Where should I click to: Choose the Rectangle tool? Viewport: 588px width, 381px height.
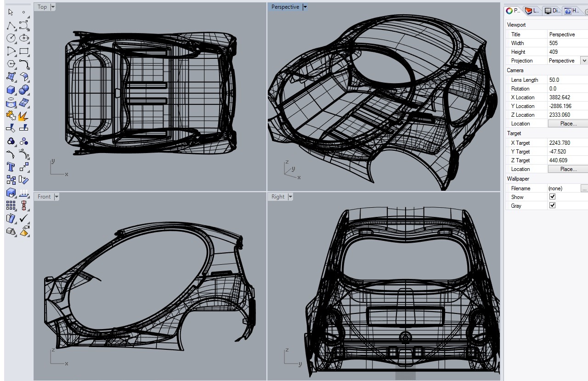pyautogui.click(x=24, y=51)
